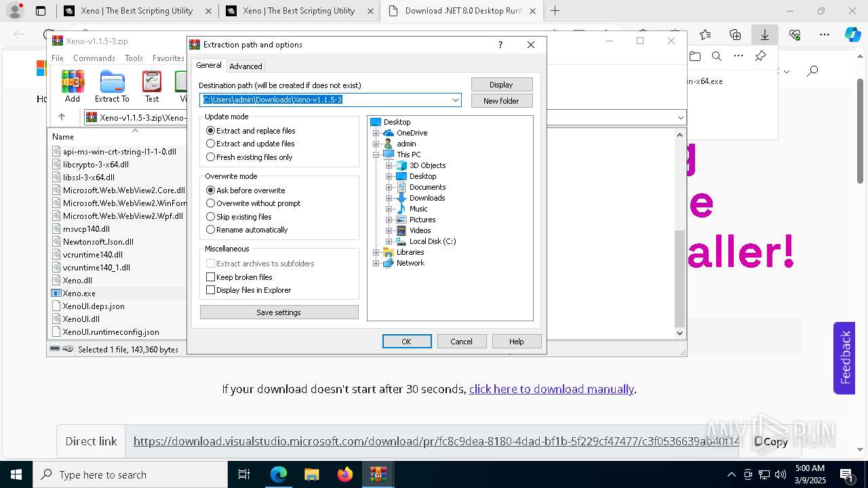Image resolution: width=868 pixels, height=488 pixels.
Task: Confirm extraction with OK button
Action: [x=407, y=342]
